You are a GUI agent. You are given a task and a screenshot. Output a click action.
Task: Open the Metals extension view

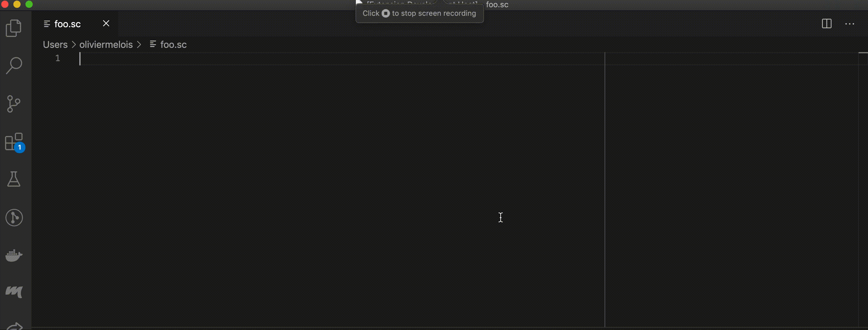click(x=14, y=292)
